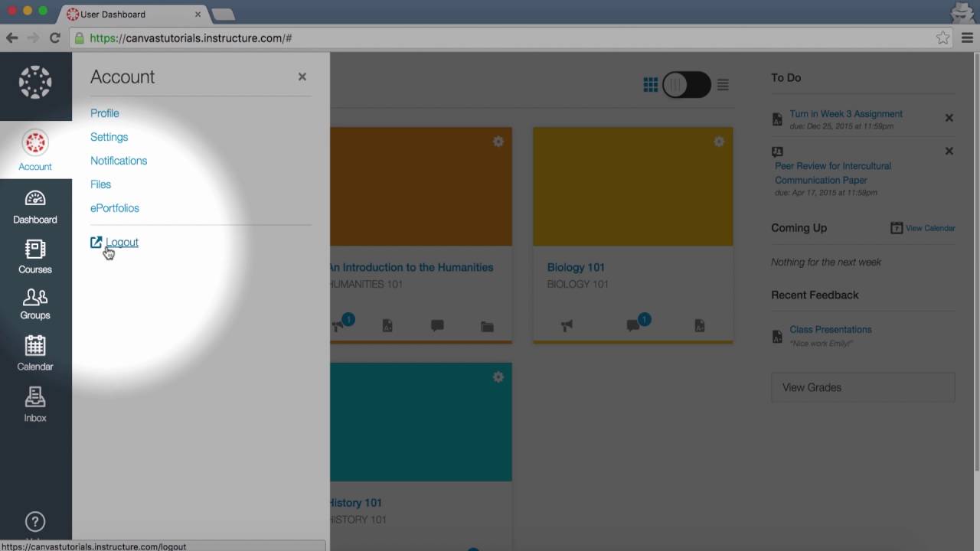Open Inbox in the global navigation
This screenshot has height=551, width=980.
[35, 404]
